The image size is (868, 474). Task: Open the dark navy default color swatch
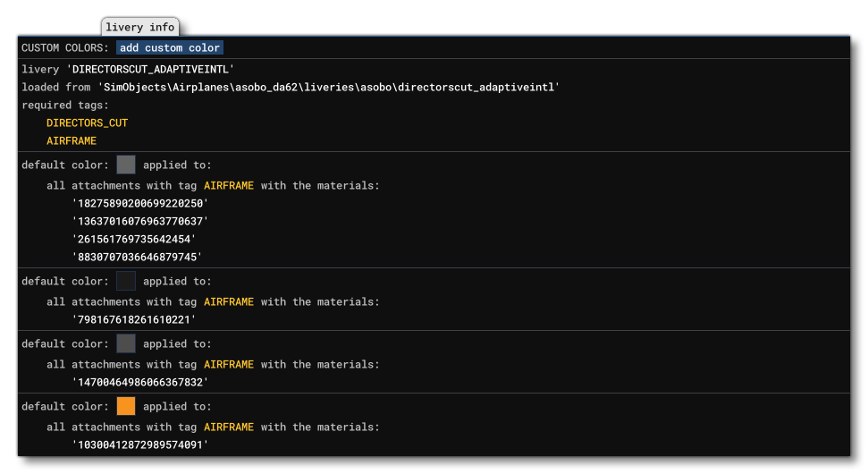[x=126, y=281]
